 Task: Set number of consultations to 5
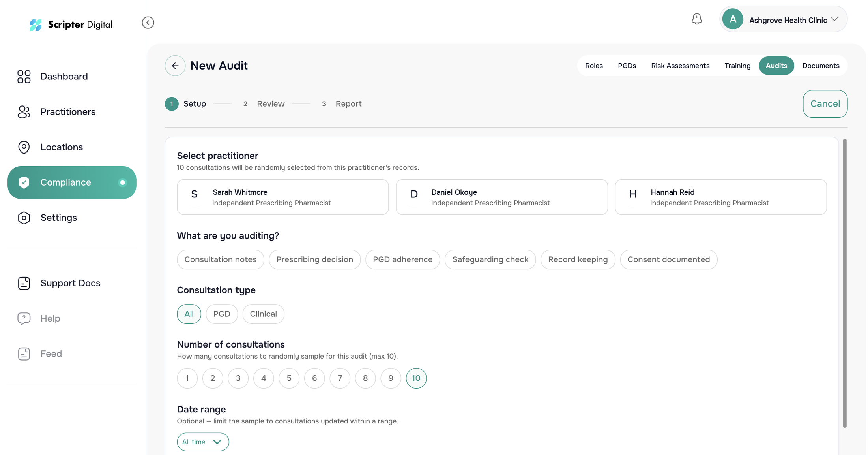point(289,378)
